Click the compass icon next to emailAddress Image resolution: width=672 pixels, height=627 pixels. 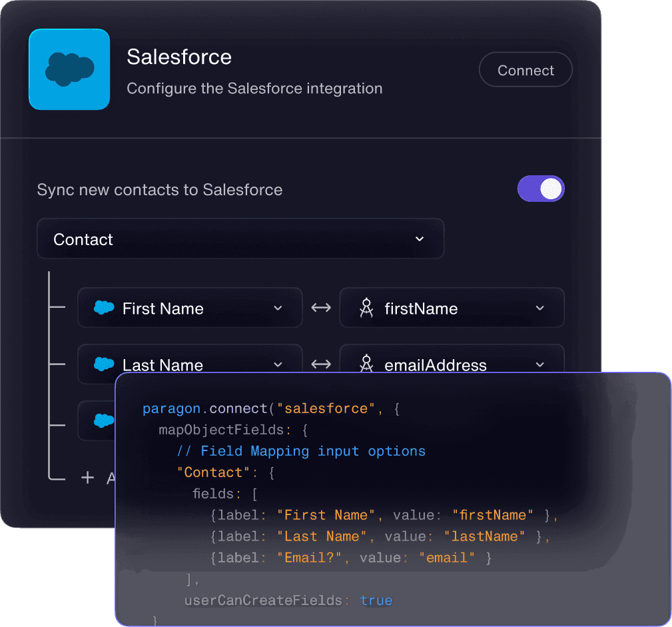pyautogui.click(x=366, y=364)
